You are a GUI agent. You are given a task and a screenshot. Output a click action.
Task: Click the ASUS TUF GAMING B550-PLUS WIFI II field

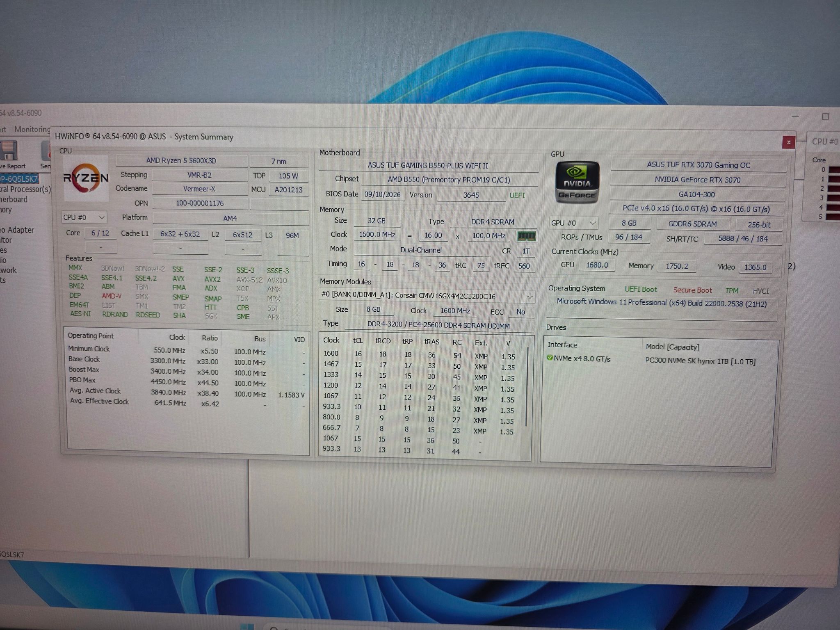tap(428, 165)
